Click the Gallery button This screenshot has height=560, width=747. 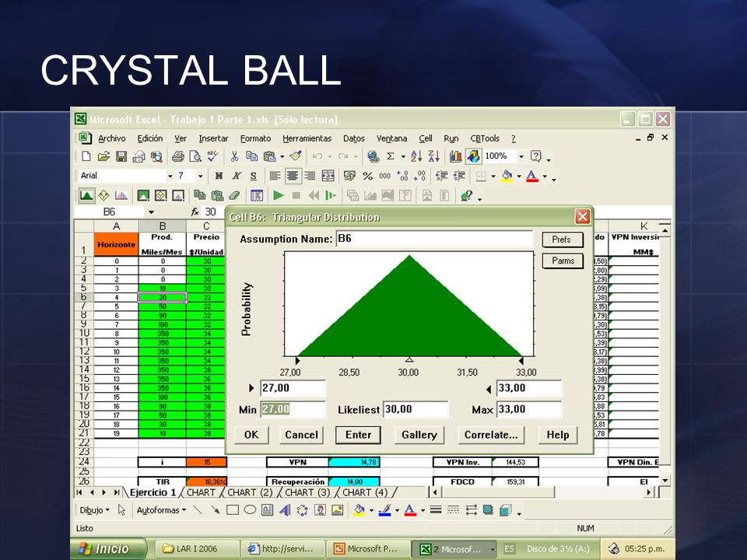point(419,435)
